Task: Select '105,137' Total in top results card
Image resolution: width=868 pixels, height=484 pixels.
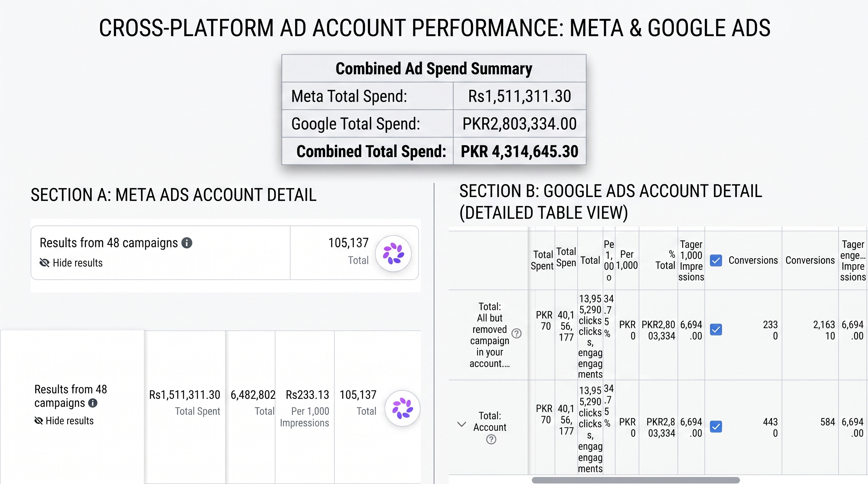Action: 349,243
